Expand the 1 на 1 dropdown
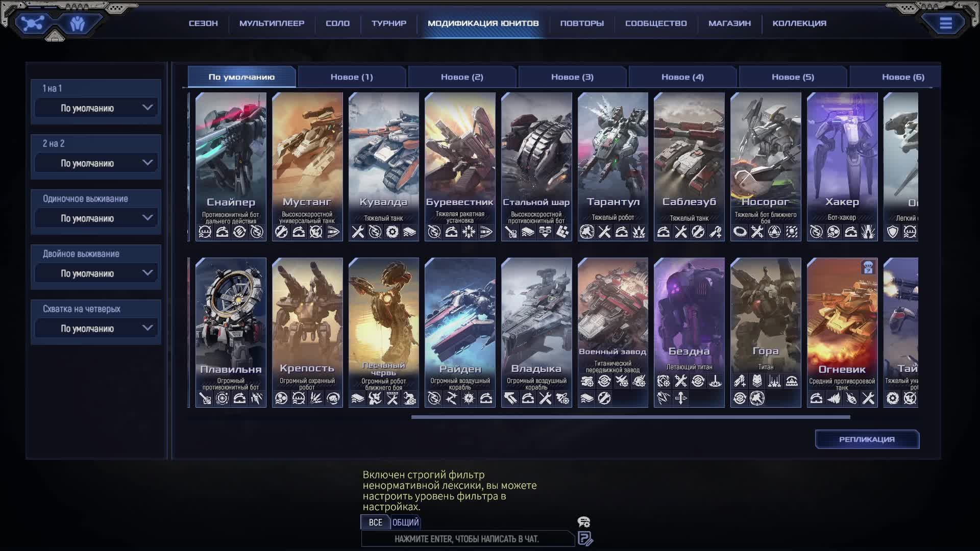Viewport: 980px width, 551px height. click(x=96, y=108)
